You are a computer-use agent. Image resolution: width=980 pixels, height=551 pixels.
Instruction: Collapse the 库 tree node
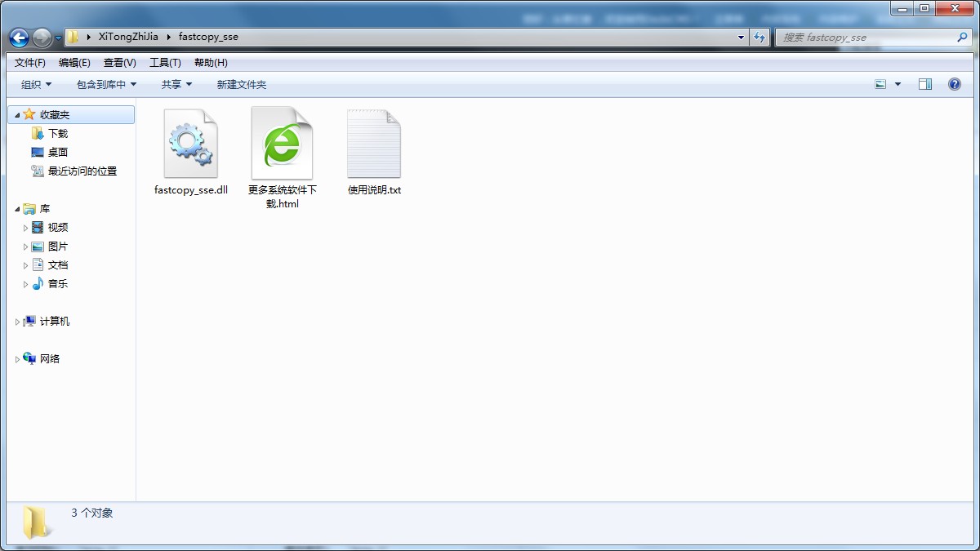[x=16, y=208]
